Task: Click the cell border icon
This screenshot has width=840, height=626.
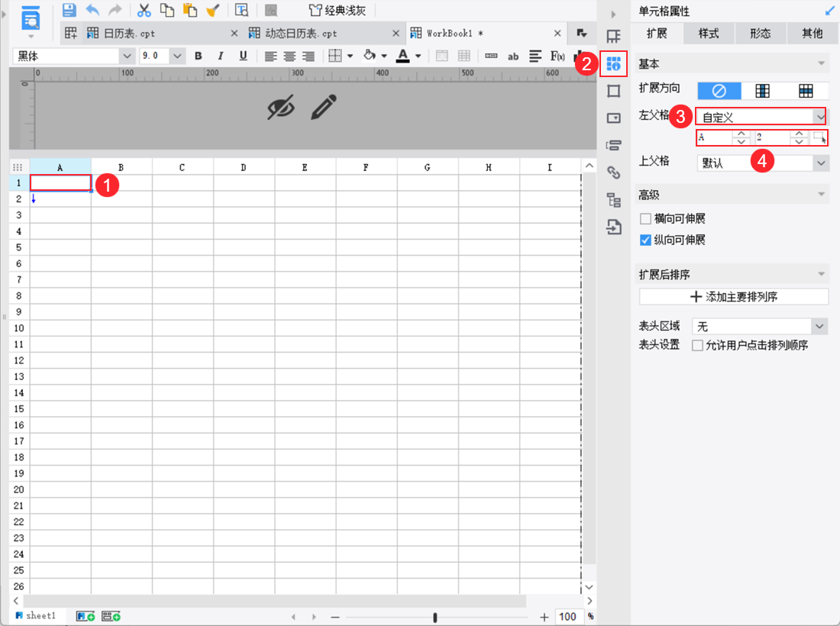Action: tap(334, 56)
